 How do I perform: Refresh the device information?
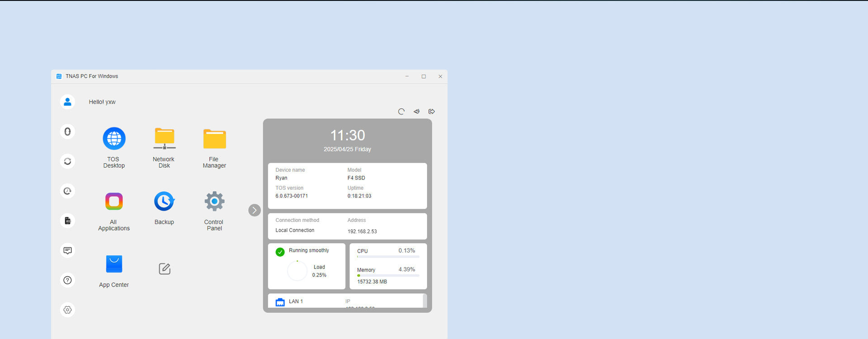(401, 112)
